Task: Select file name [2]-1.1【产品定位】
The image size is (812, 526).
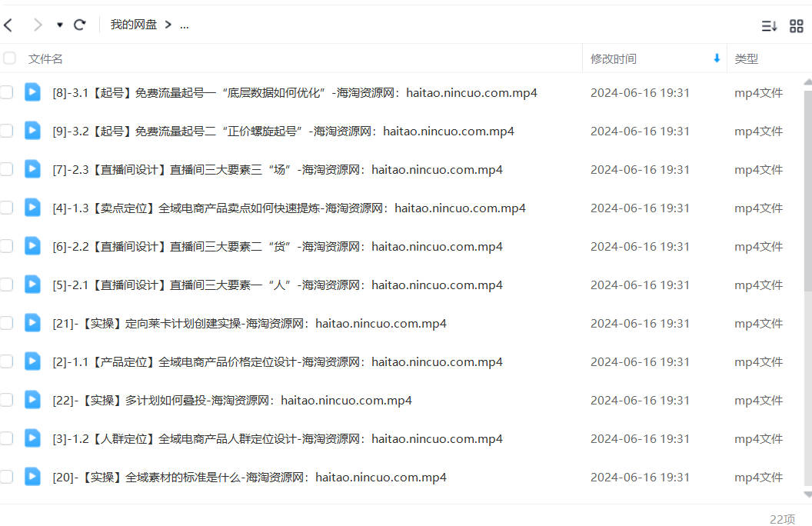Action: (x=278, y=361)
